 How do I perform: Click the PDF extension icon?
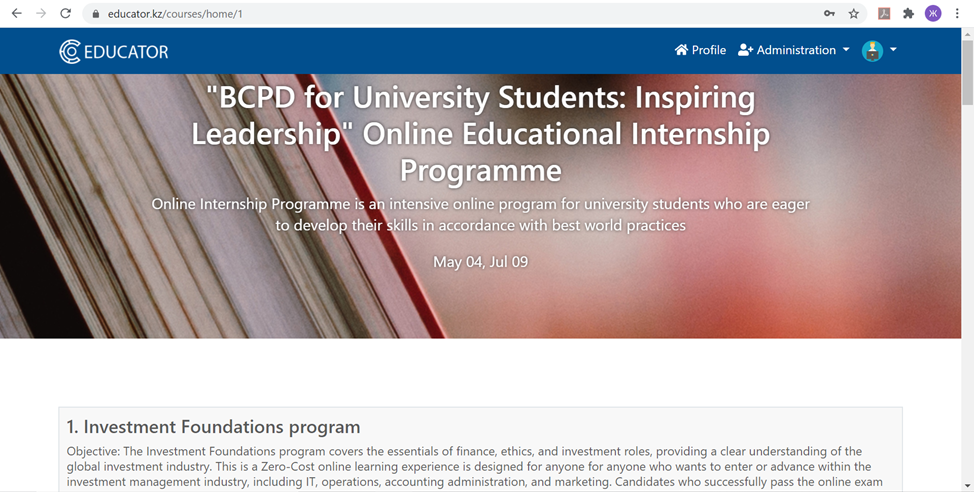[x=884, y=14]
